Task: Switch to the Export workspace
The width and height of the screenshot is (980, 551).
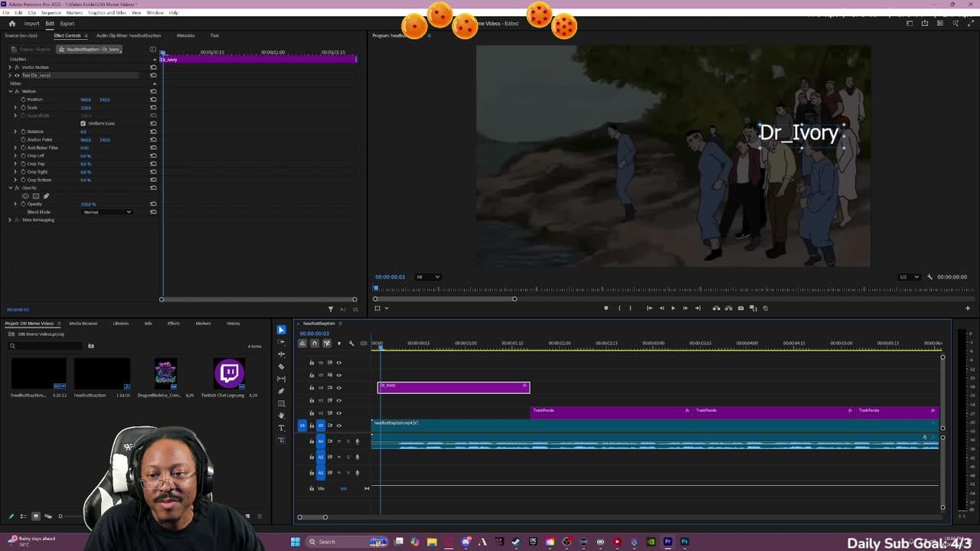Action: pos(67,24)
